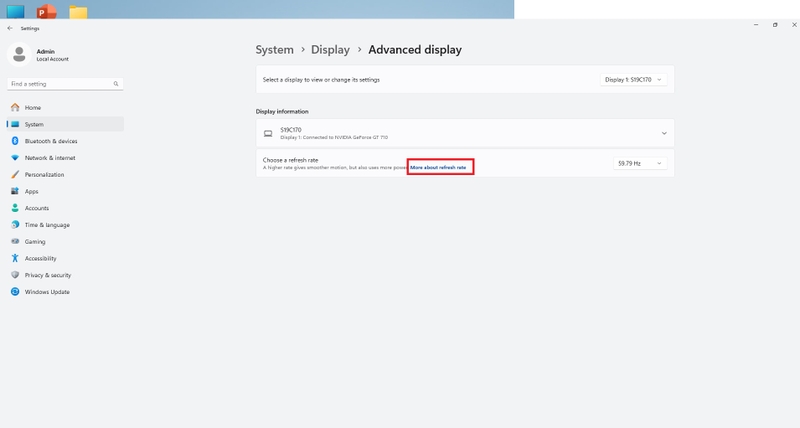The image size is (800, 428).
Task: Click the Advanced display heading
Action: pyautogui.click(x=415, y=49)
